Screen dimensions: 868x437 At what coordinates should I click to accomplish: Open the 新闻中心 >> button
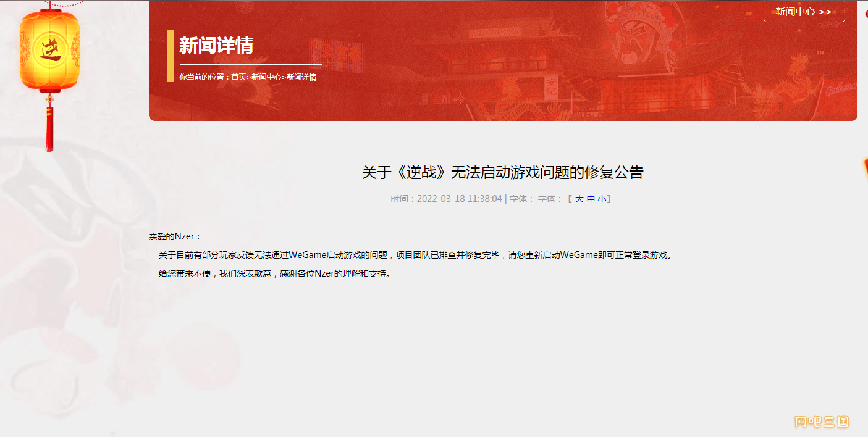804,11
